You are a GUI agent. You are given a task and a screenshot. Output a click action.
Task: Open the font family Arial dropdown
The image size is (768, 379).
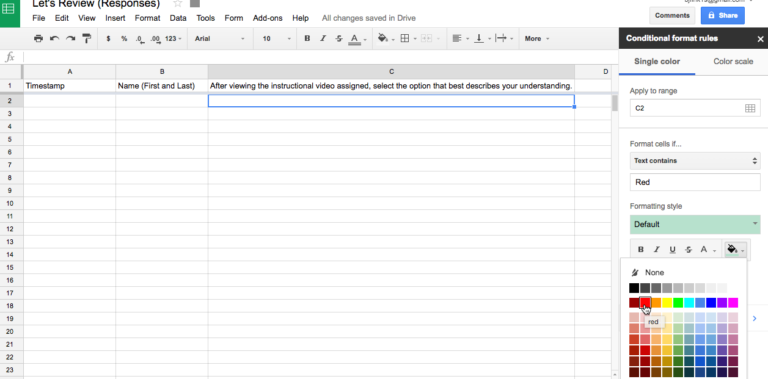point(219,38)
